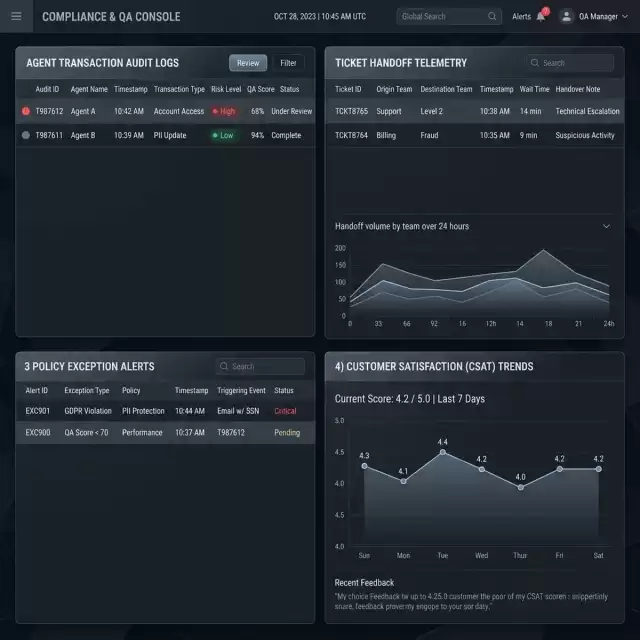The height and width of the screenshot is (640, 640).
Task: Click the Complete status for Agent B
Action: point(286,135)
